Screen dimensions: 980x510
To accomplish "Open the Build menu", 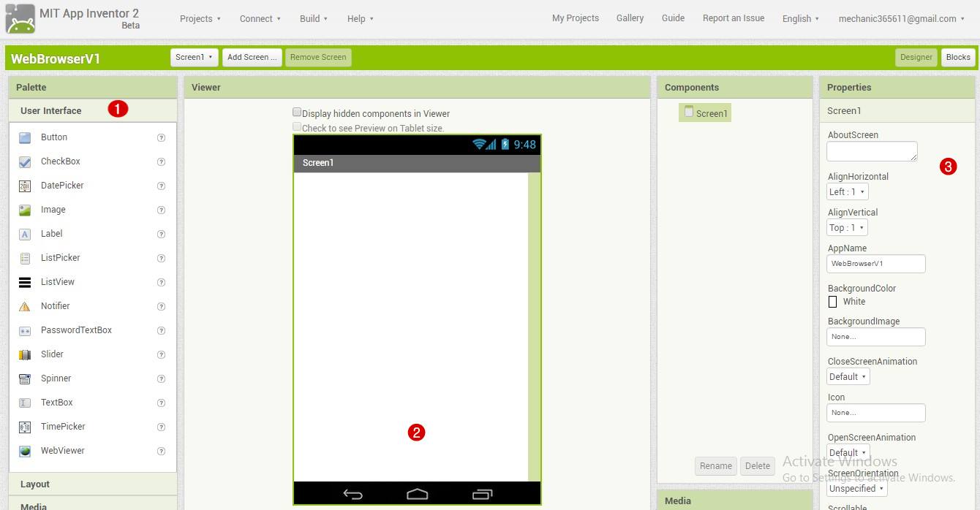I will [314, 19].
